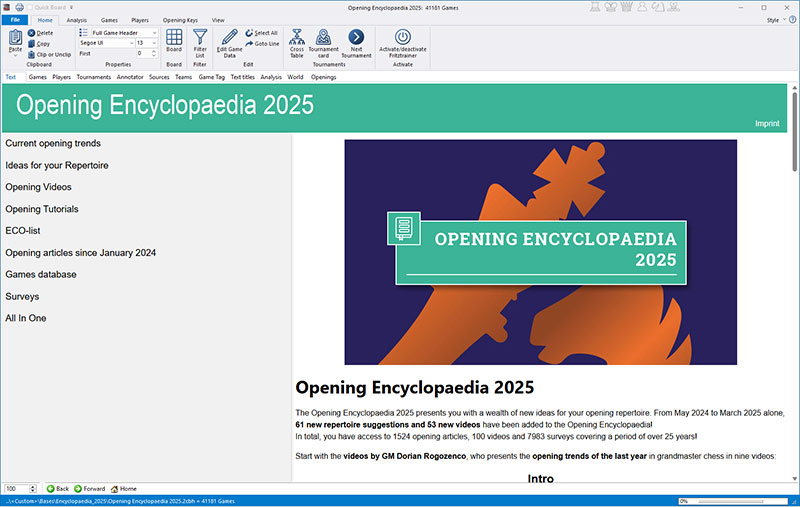
Task: Open Edit Game Data pencil icon
Action: tap(229, 40)
